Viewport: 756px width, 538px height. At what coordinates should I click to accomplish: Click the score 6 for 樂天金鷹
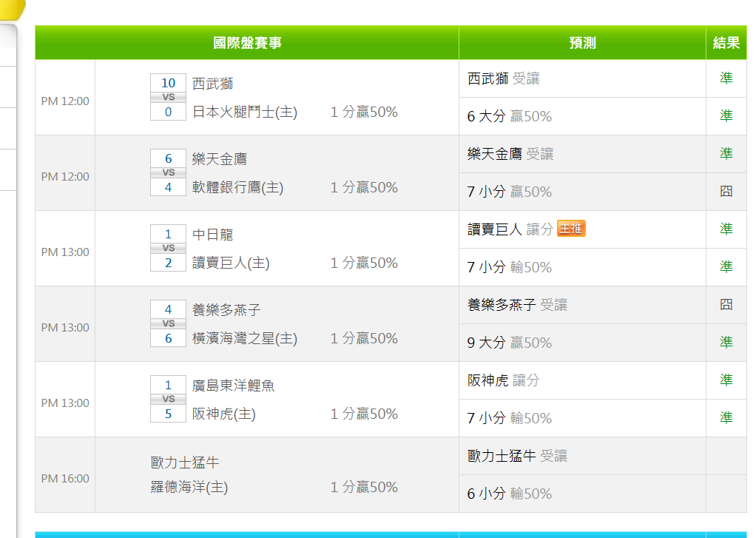(x=168, y=158)
